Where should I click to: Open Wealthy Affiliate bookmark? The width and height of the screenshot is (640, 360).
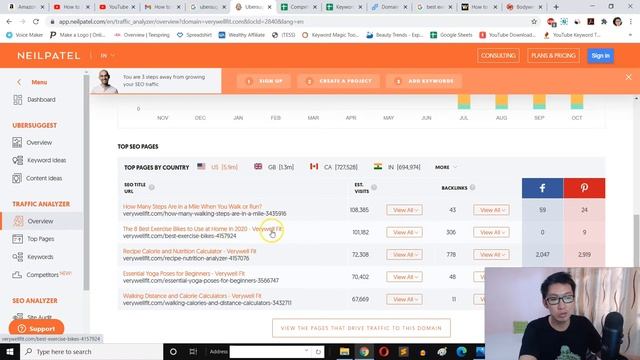(242, 35)
